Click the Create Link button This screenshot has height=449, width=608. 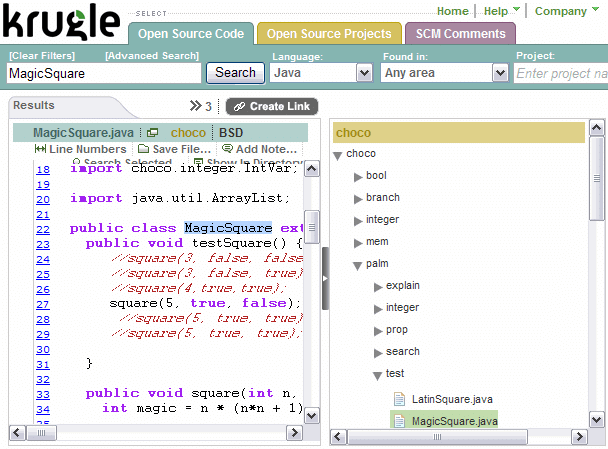click(272, 106)
